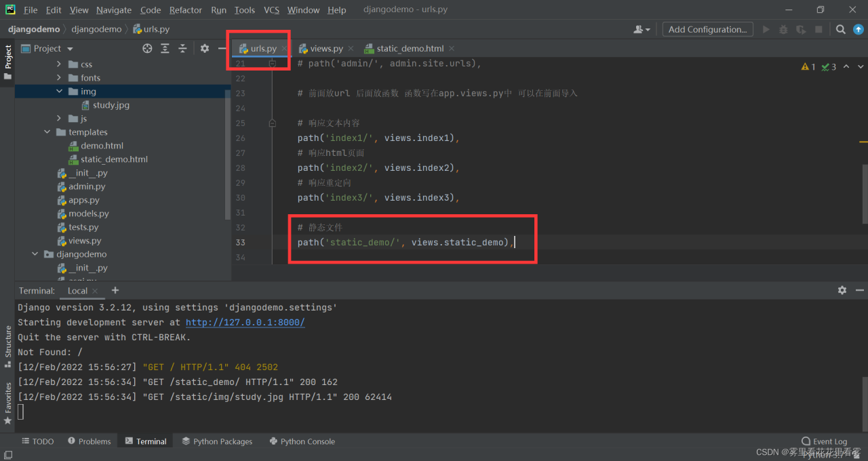Select study.jpg in the project tree
Screen dimensions: 868x461
[111, 105]
